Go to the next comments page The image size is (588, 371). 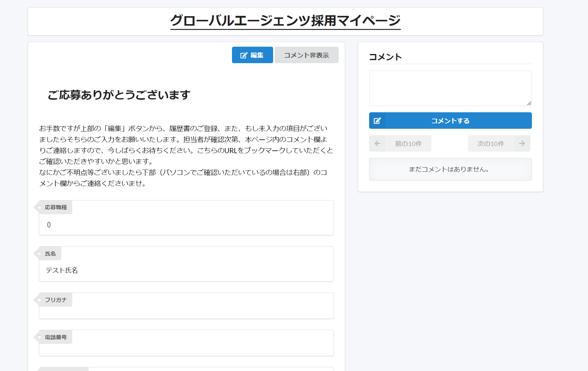coord(491,143)
